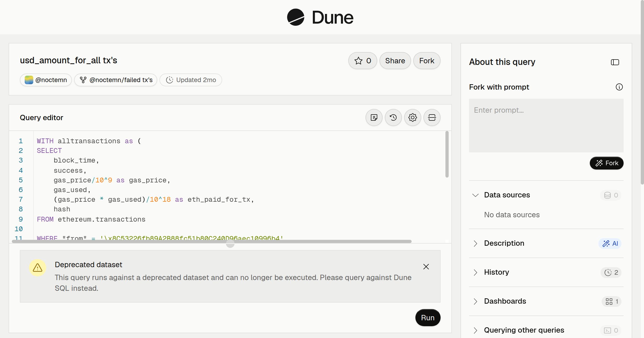Fork the query from header
Screen dimensions: 644x338
(427, 61)
